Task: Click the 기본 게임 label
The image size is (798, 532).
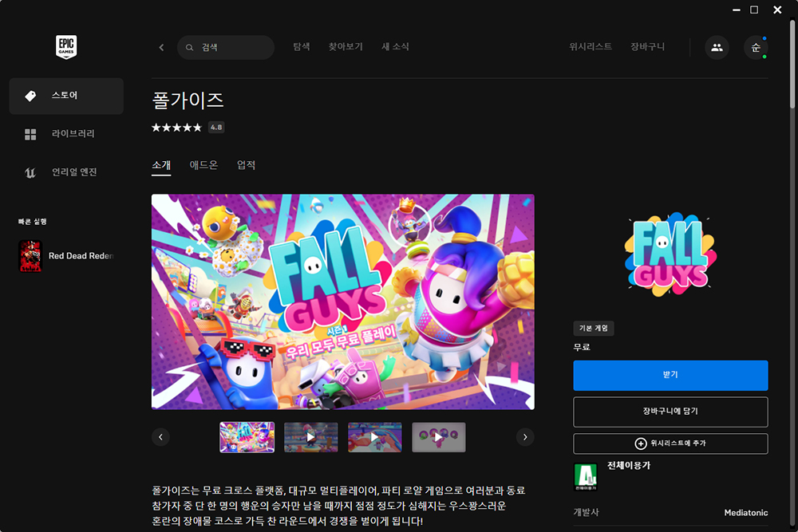Action: (x=594, y=329)
